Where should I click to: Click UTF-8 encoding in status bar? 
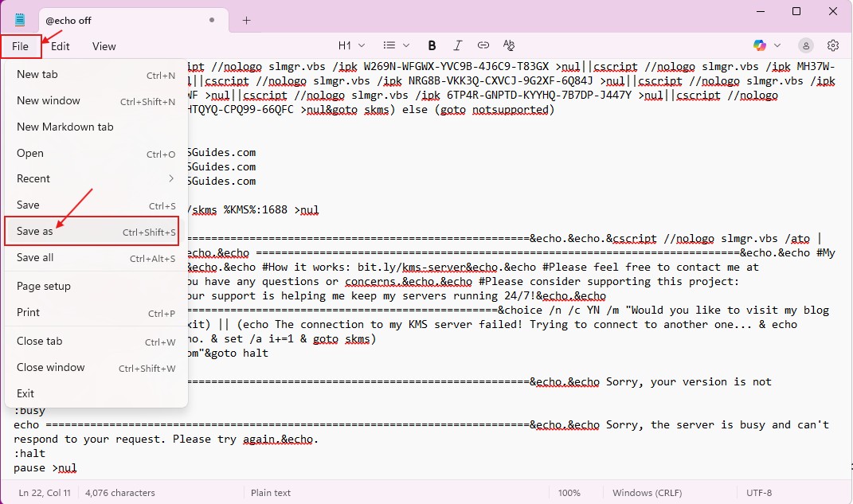[x=758, y=493]
